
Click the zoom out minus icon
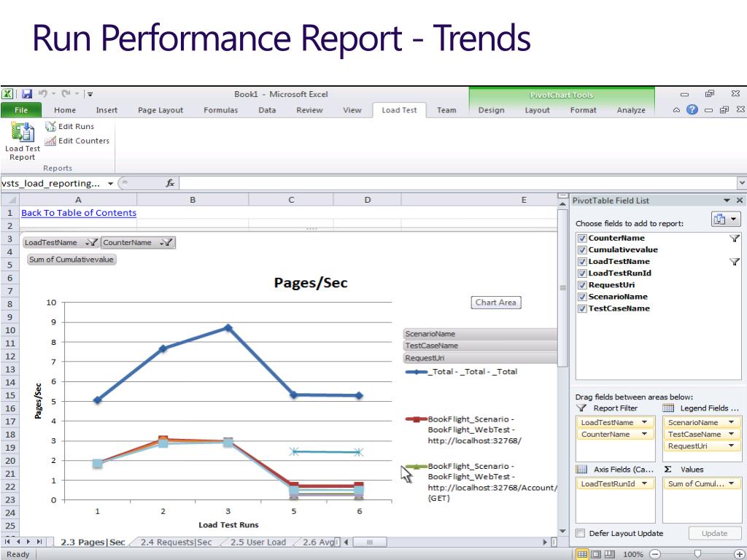click(656, 554)
